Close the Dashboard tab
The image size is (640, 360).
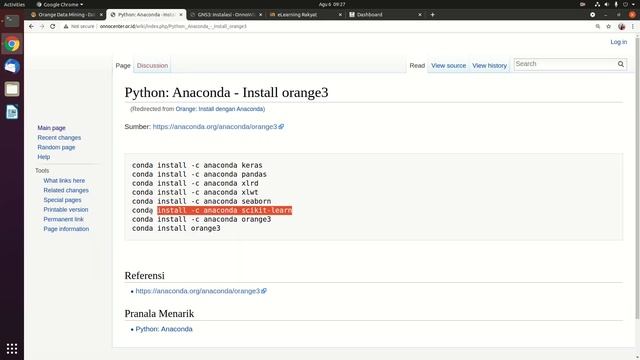coord(420,14)
